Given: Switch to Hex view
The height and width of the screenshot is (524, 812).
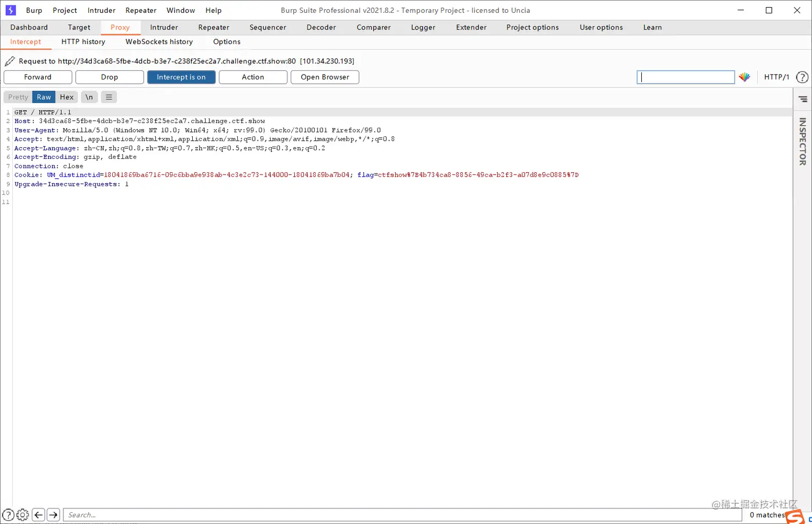Looking at the screenshot, I should point(67,97).
